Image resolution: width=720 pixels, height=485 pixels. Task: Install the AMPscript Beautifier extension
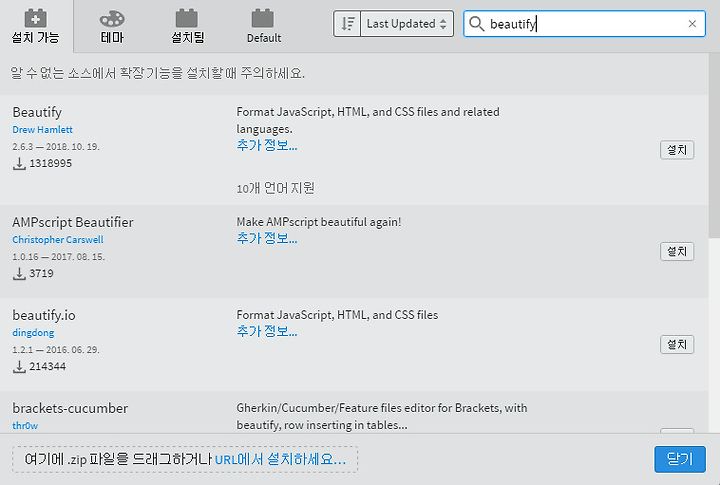coord(677,251)
